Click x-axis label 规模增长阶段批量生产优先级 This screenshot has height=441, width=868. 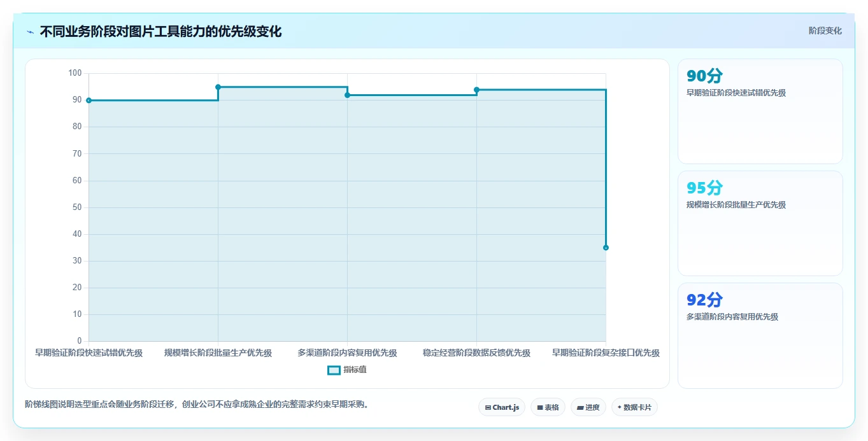coord(218,353)
